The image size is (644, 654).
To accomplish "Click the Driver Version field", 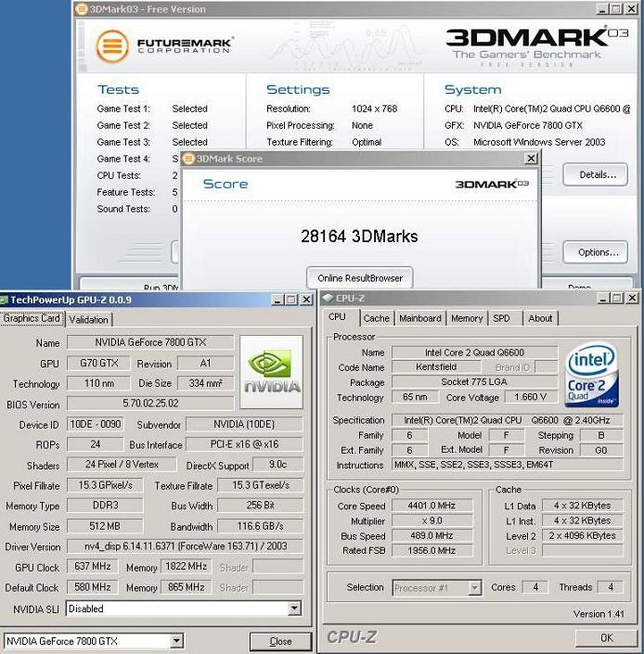I will 186,546.
